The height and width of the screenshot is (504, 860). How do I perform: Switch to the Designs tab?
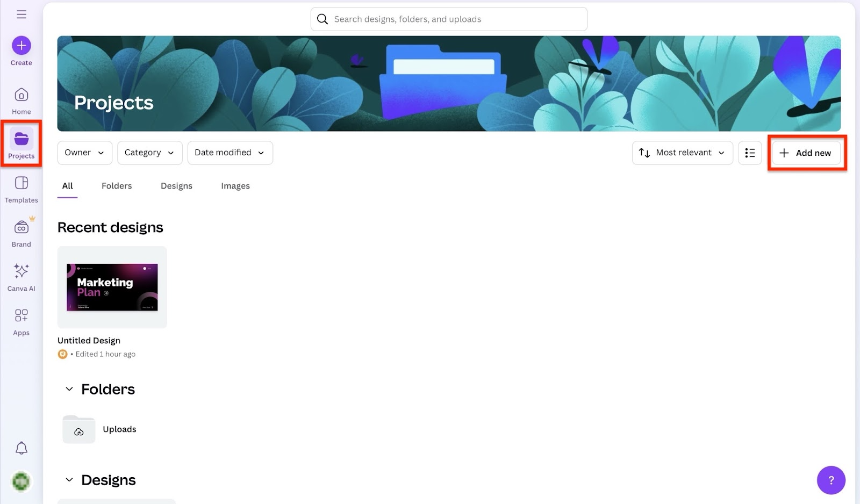[x=176, y=186]
